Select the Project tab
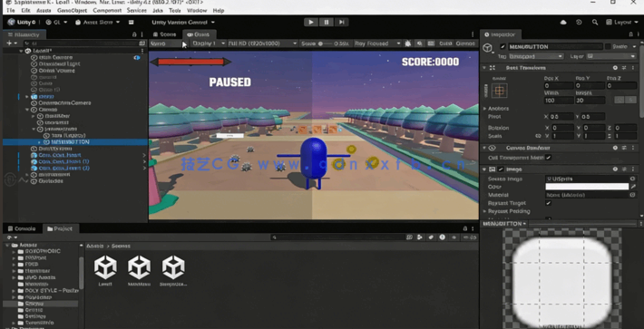Screen dimensions: 644x329 60,228
